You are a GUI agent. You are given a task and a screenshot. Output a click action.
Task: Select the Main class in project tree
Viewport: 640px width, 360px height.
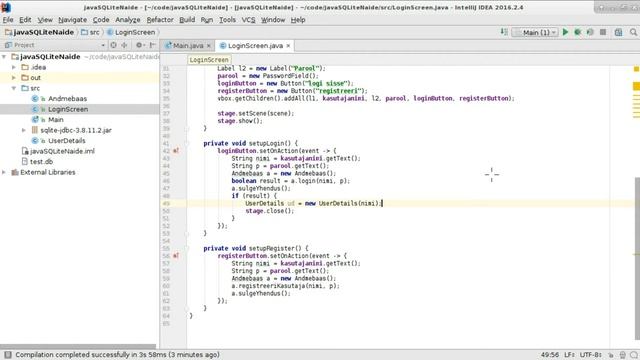[x=56, y=120]
